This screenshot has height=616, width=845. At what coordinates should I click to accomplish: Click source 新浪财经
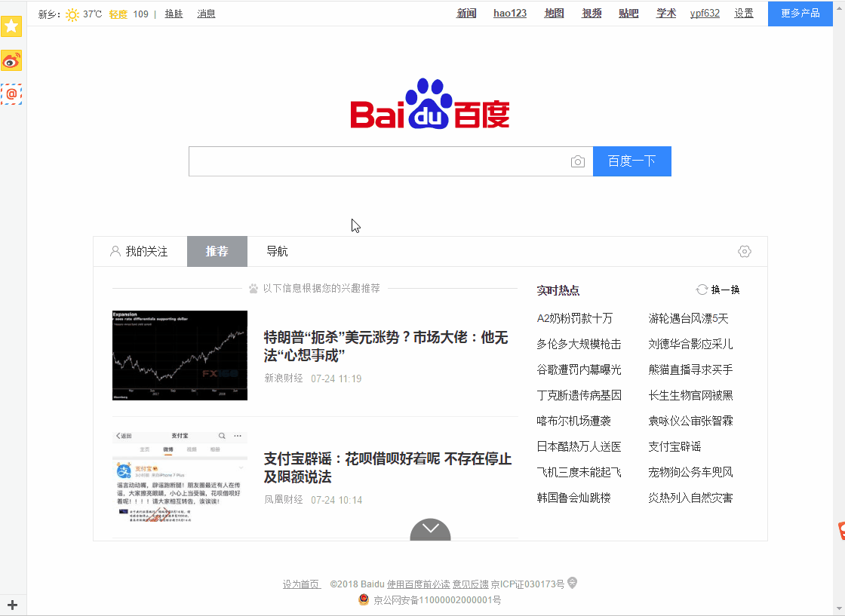[x=284, y=378]
